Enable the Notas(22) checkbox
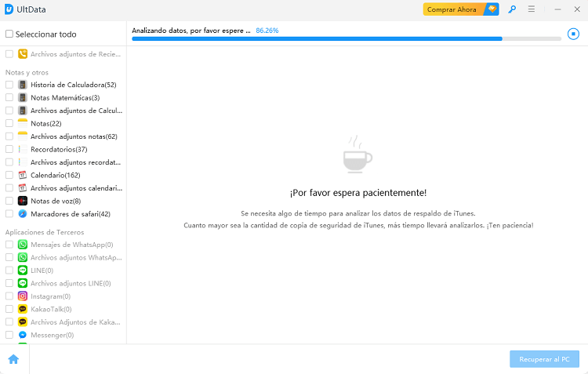Viewport: 588px width, 374px height. coord(9,123)
